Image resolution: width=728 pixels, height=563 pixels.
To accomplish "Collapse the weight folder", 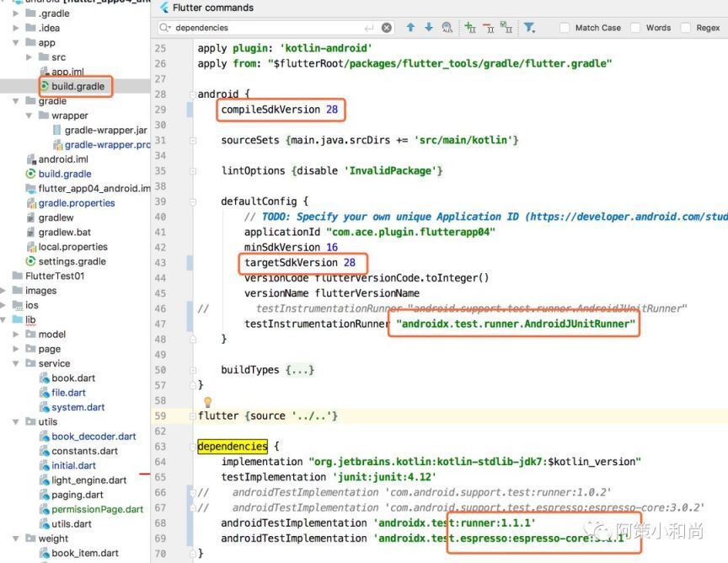I will pyautogui.click(x=16, y=539).
